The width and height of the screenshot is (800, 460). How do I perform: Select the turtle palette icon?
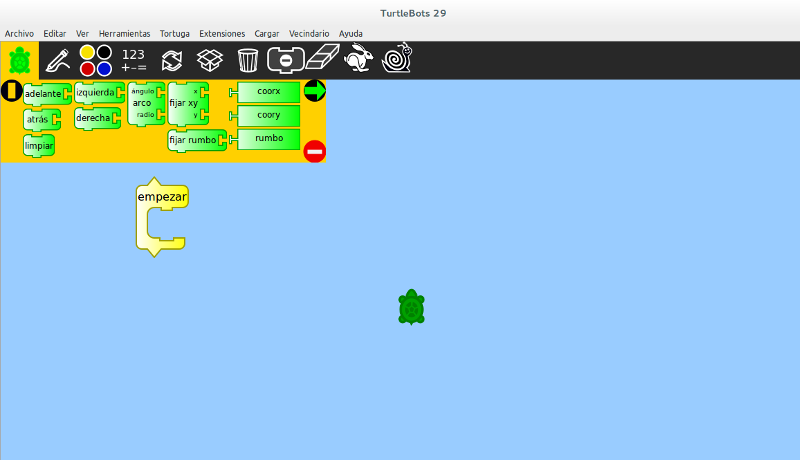pos(19,60)
